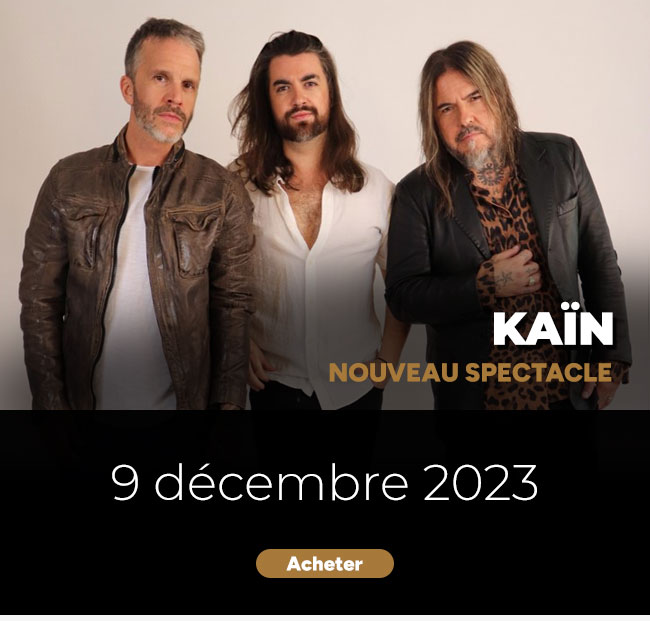Click the word décembre in the date

281,483
